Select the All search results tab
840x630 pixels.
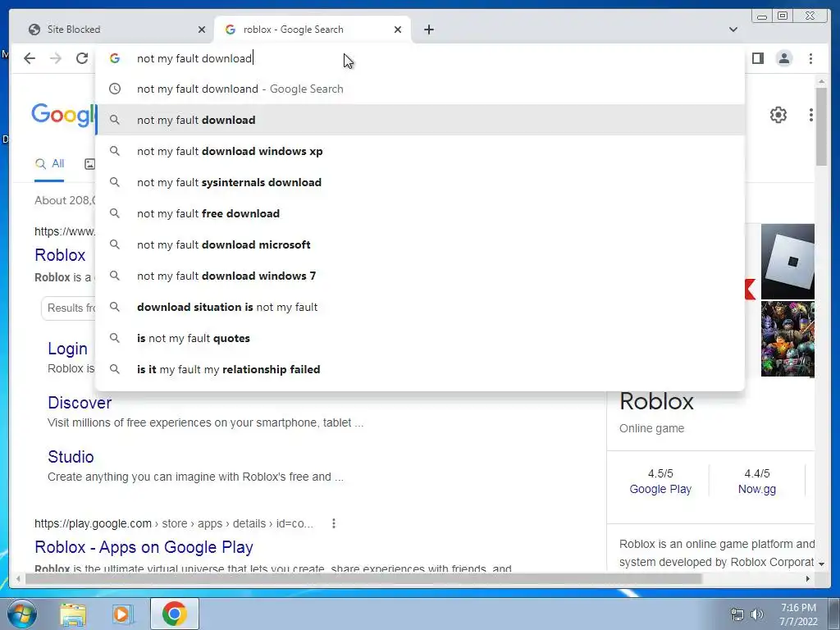(x=49, y=164)
